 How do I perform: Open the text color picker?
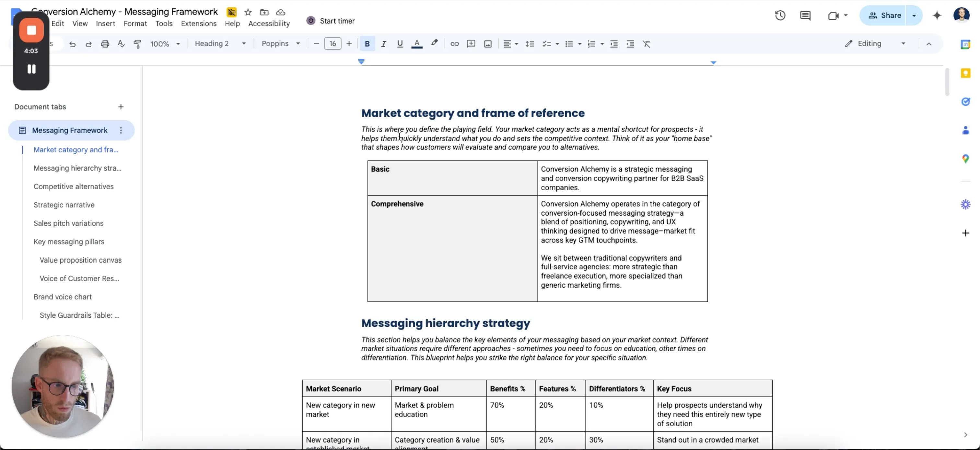[x=417, y=44]
